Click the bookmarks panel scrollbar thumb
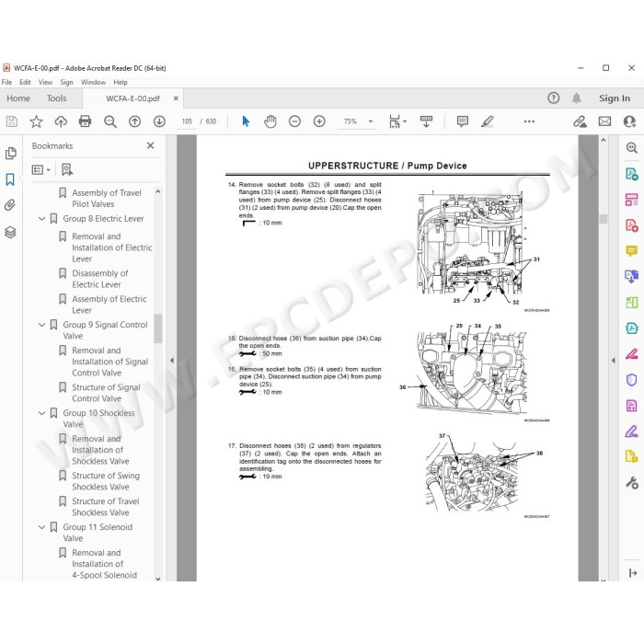 coord(157,328)
